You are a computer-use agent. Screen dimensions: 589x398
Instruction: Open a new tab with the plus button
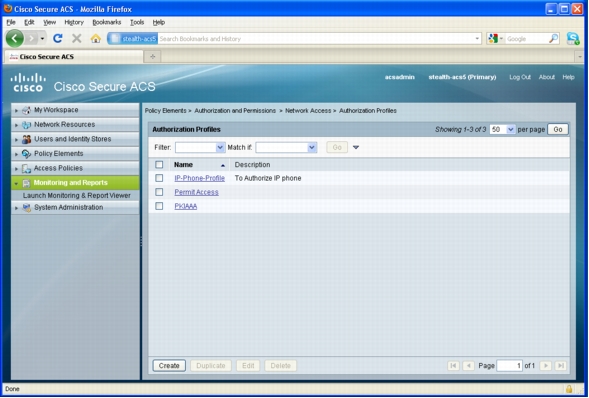click(153, 57)
